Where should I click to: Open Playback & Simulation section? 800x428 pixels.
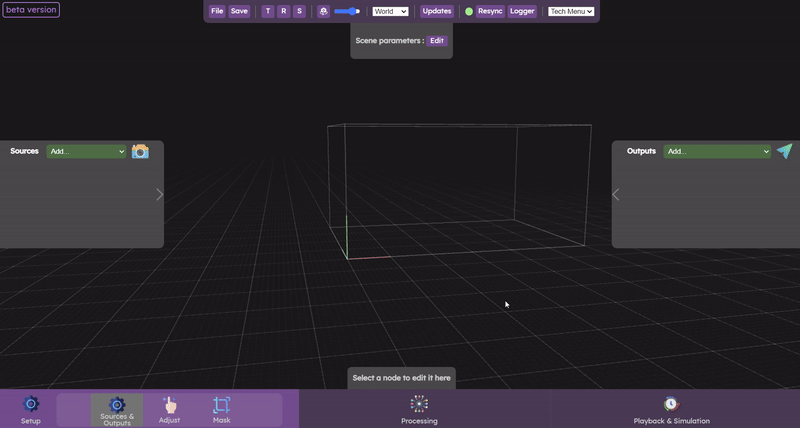coord(671,410)
